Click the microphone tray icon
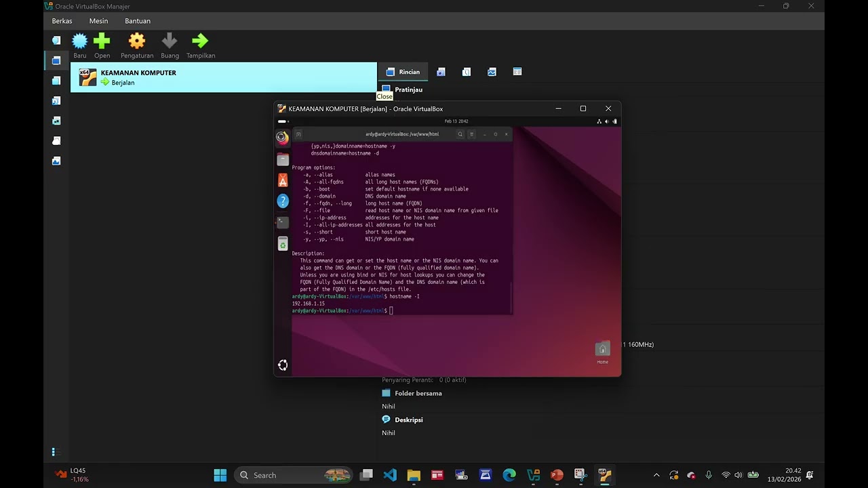This screenshot has height=488, width=868. pos(709,475)
